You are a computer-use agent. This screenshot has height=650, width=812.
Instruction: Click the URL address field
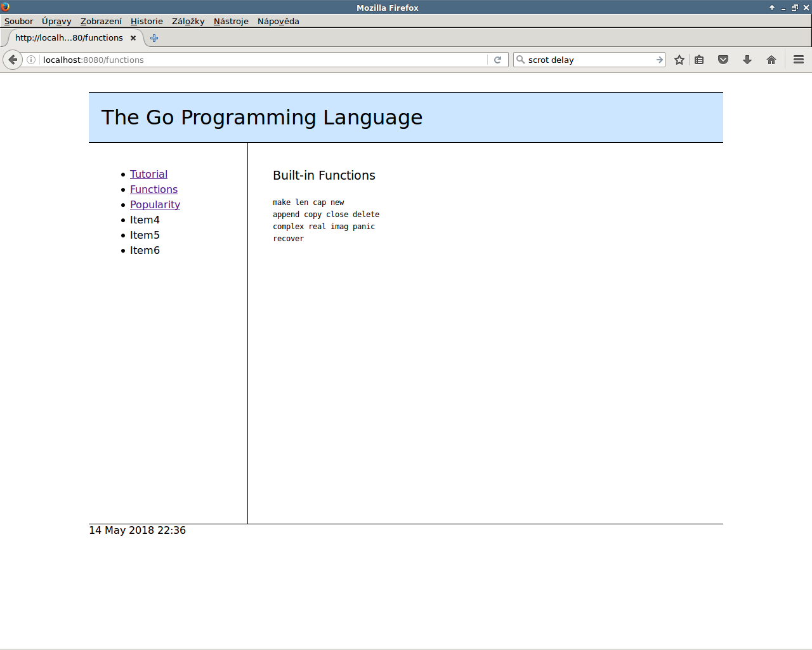click(263, 60)
